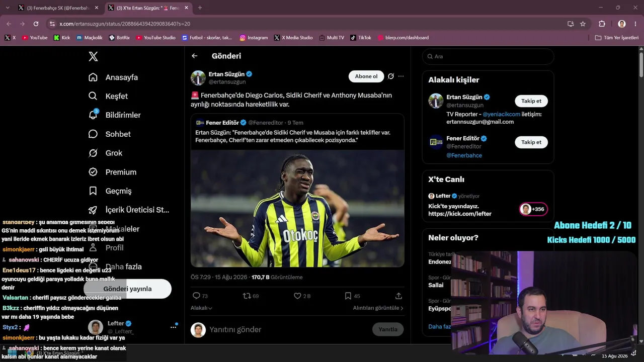Open the Keşfet explore page

108,96
